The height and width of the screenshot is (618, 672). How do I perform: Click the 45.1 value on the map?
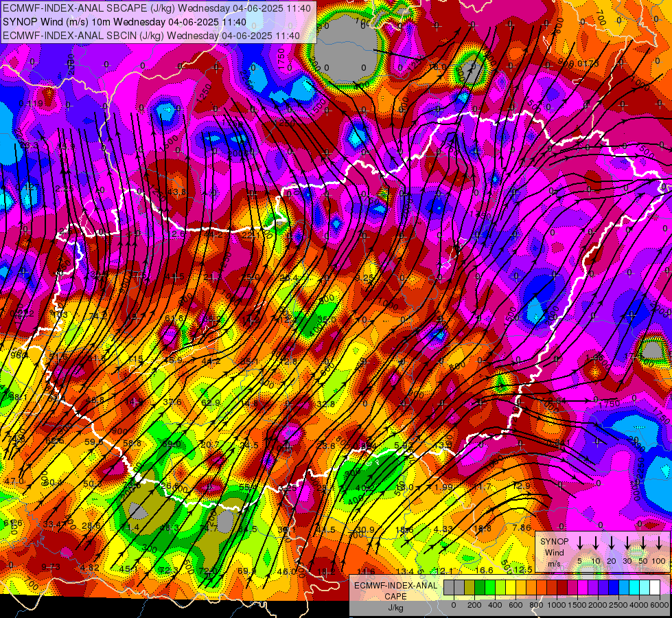point(128,569)
